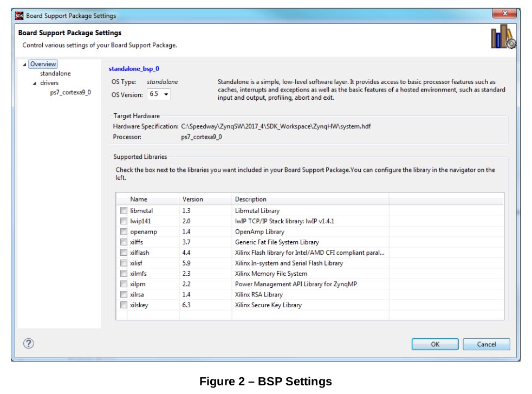Image resolution: width=532 pixels, height=394 pixels.
Task: Click the xilmfs library name
Action: (x=138, y=274)
